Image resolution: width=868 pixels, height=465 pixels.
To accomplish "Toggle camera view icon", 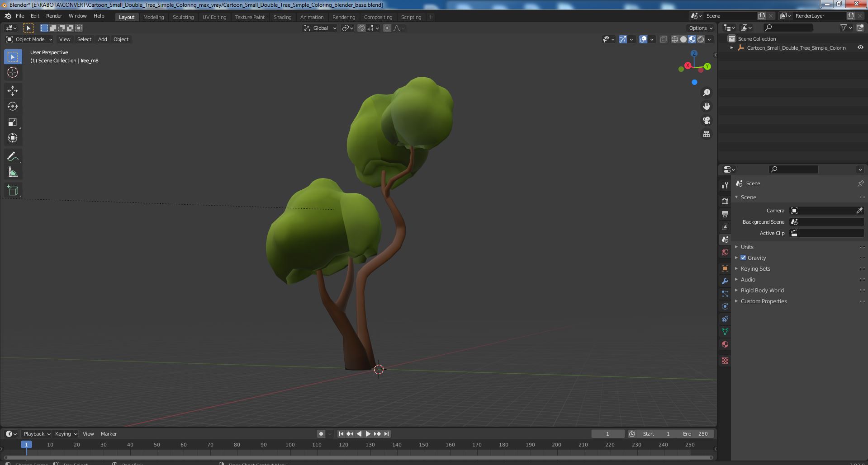I will [x=707, y=120].
